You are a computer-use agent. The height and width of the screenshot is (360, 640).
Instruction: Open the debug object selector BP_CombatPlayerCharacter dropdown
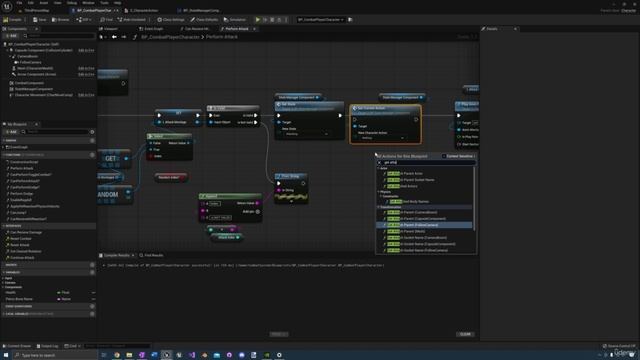coord(320,20)
